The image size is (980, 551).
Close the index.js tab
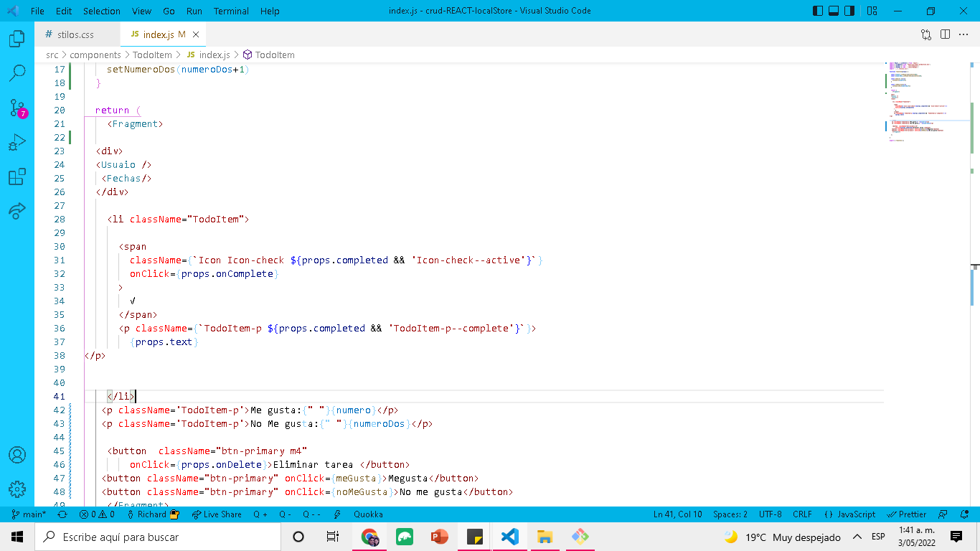[196, 34]
